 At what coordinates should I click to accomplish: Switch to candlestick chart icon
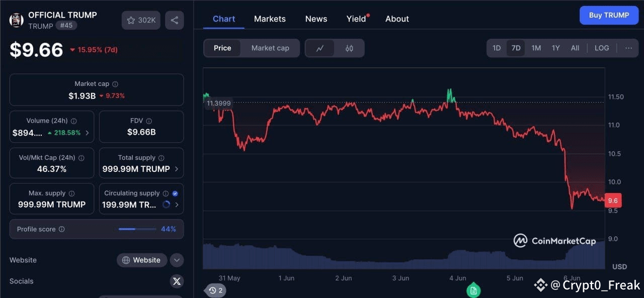tap(349, 48)
